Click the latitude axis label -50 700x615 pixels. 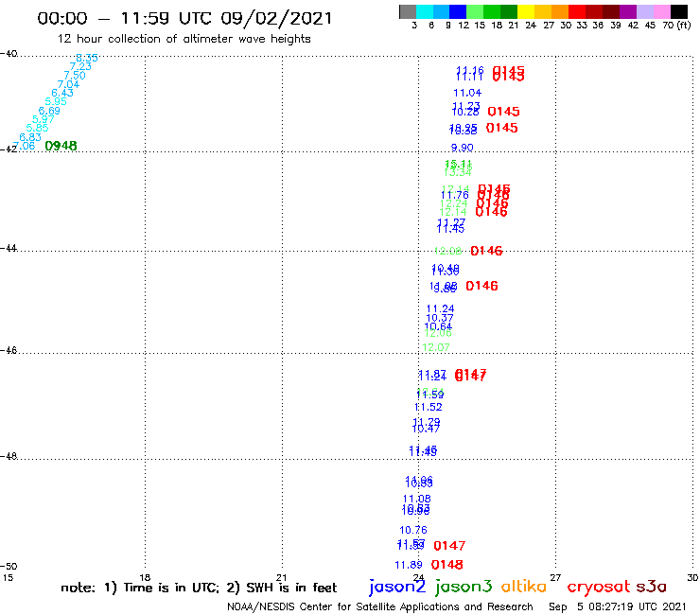click(9, 567)
